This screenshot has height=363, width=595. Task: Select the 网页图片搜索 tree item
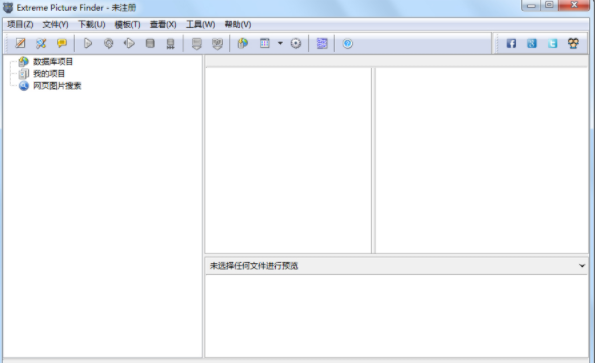click(57, 86)
